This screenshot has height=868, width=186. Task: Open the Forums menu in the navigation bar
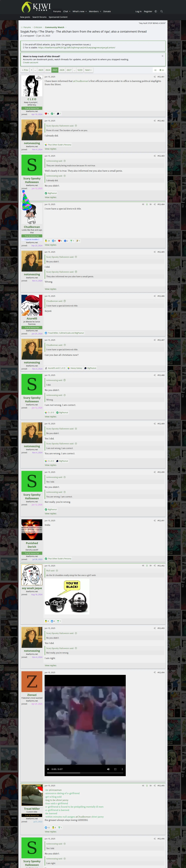coord(57,11)
